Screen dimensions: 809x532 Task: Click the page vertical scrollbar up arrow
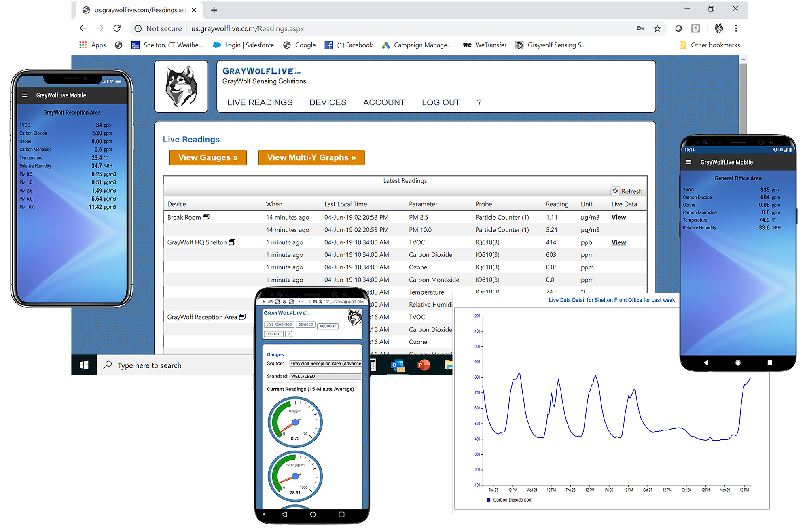(x=743, y=59)
